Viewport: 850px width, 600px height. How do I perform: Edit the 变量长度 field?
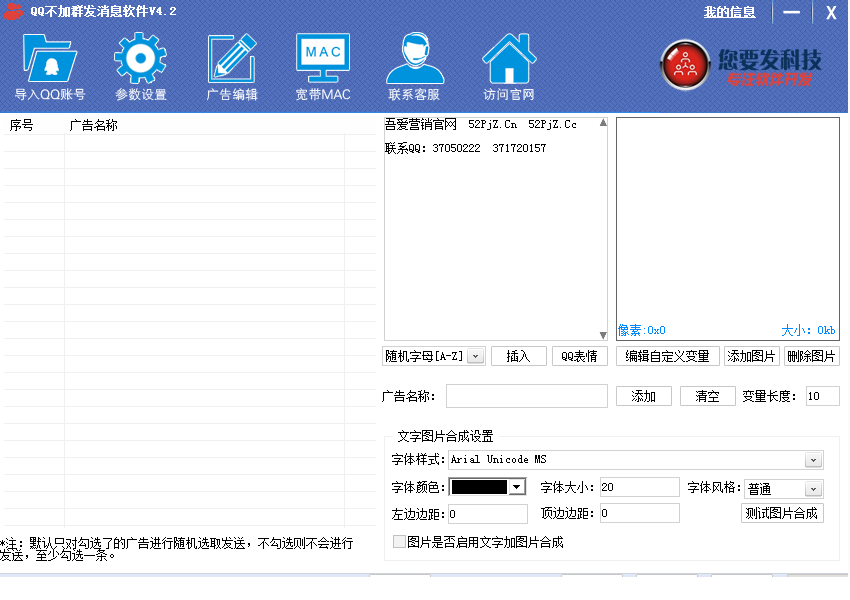(822, 396)
